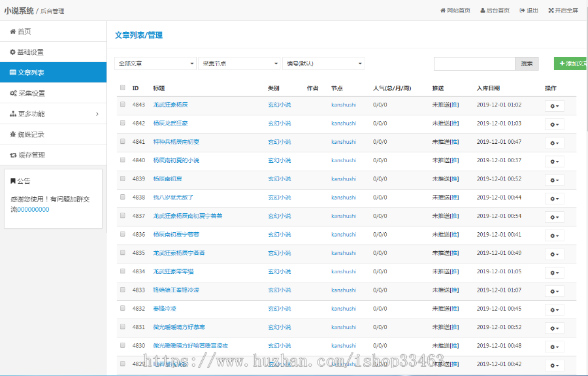Check the checkbox for article 4836

click(123, 234)
